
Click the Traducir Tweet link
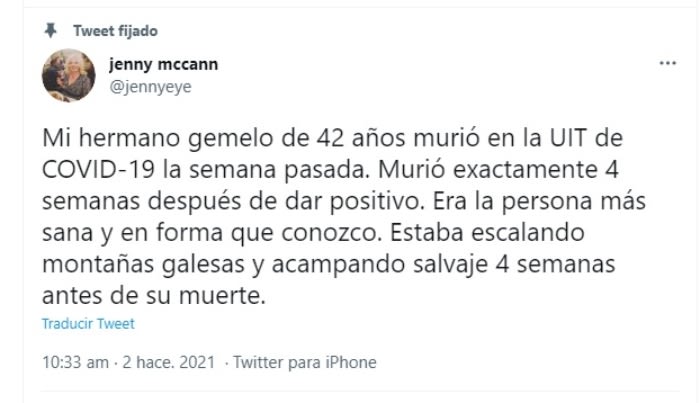pyautogui.click(x=88, y=324)
